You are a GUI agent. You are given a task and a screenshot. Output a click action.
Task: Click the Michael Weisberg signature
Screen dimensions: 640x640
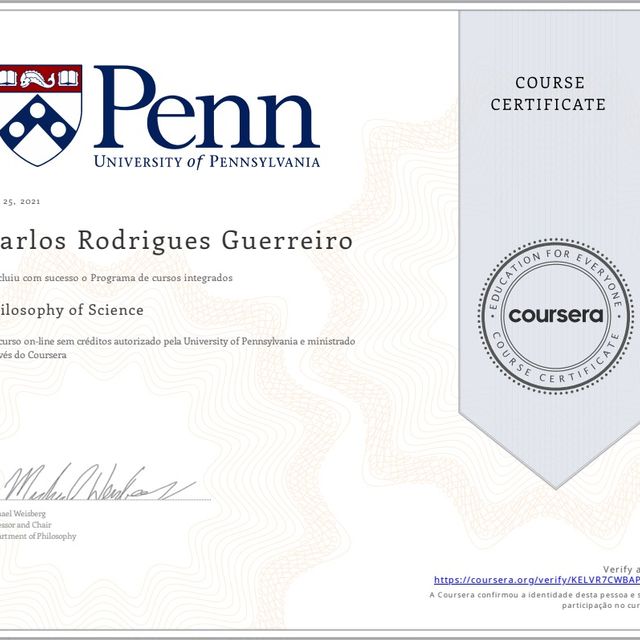(100, 482)
